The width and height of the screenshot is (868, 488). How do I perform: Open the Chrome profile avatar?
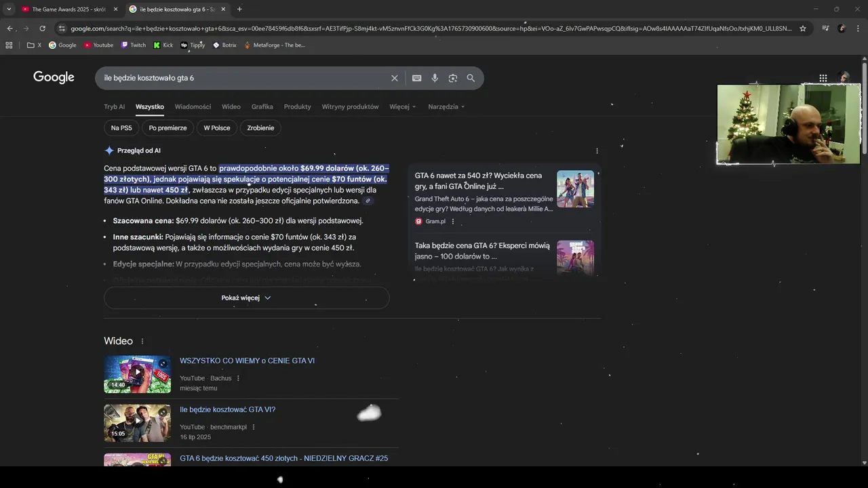[x=842, y=28]
